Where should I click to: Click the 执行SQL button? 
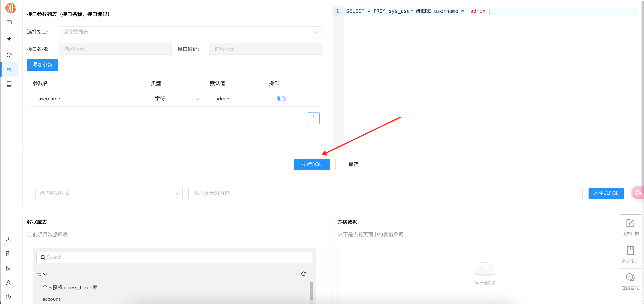click(x=311, y=164)
